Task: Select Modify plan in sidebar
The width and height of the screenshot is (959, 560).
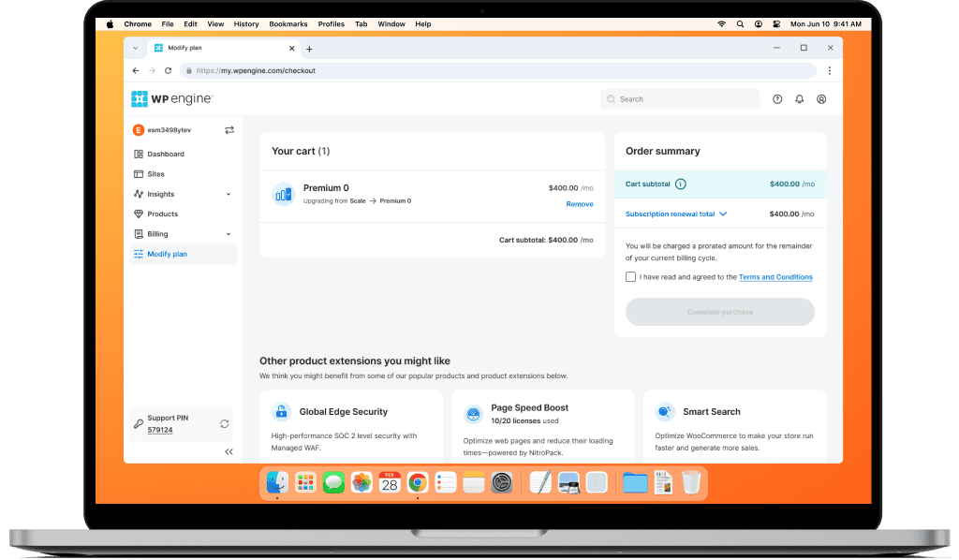Action: [x=183, y=255]
